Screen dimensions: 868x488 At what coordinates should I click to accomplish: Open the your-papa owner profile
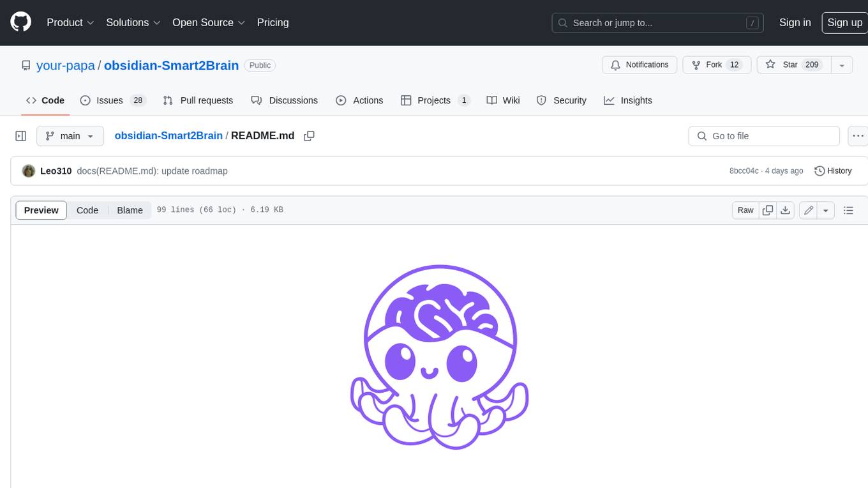66,65
